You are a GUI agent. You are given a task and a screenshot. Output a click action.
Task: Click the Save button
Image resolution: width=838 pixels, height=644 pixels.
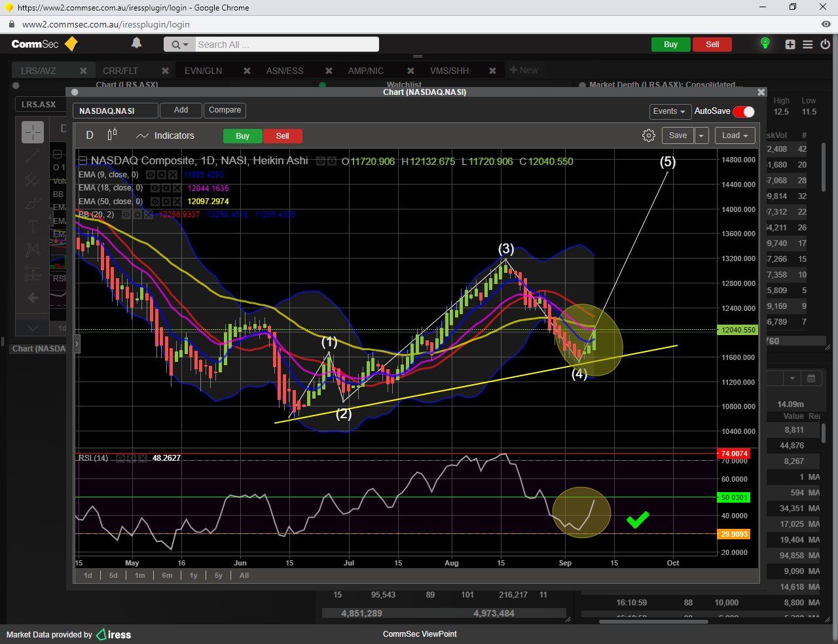click(678, 135)
